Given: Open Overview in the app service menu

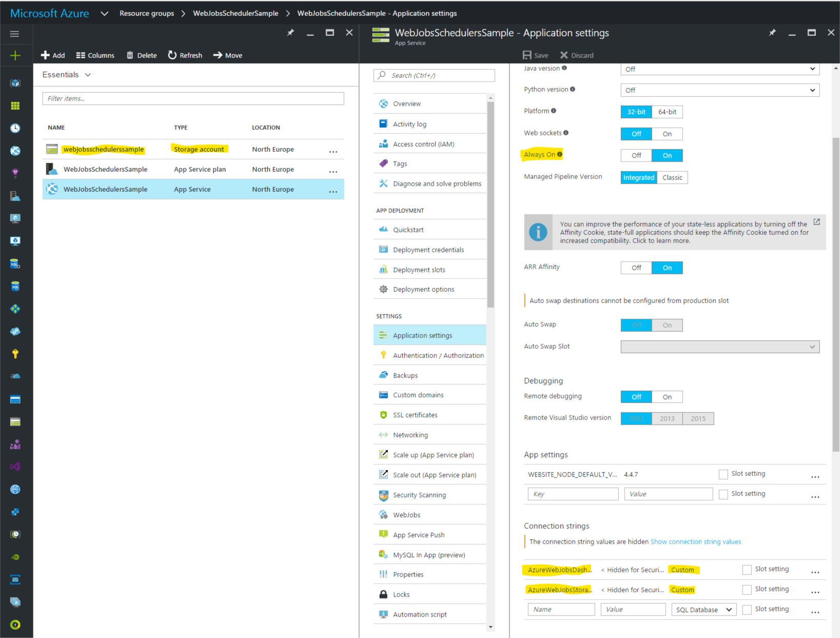Looking at the screenshot, I should pos(429,104).
